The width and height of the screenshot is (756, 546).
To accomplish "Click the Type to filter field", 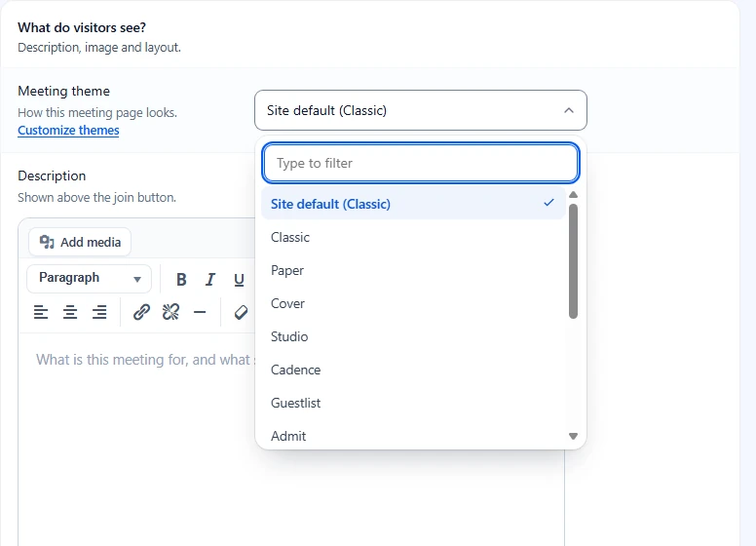I will point(421,163).
